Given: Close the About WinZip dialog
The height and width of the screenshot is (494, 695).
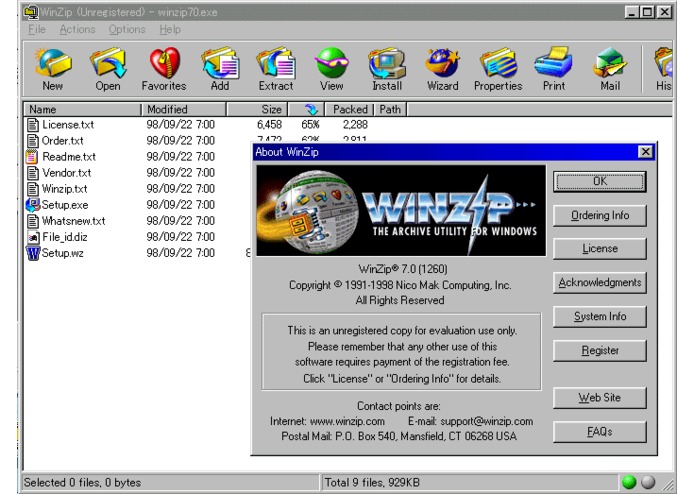Looking at the screenshot, I should [645, 152].
